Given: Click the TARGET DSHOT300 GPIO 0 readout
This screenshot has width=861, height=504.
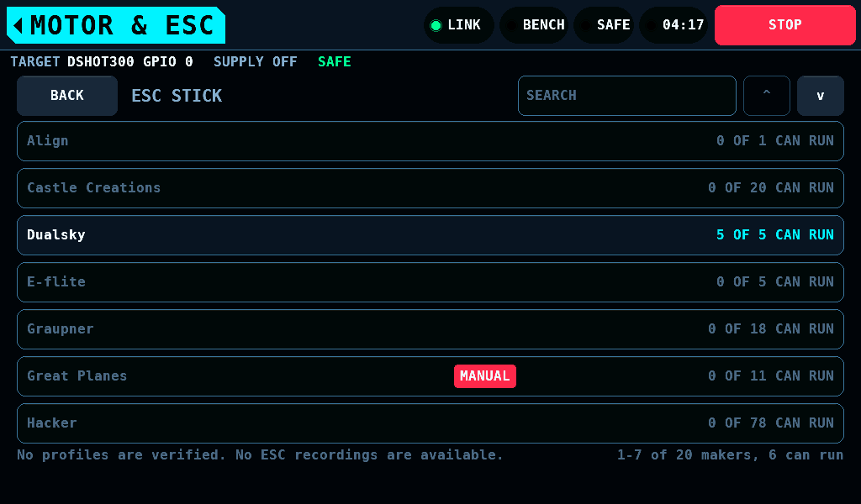Looking at the screenshot, I should pos(102,61).
